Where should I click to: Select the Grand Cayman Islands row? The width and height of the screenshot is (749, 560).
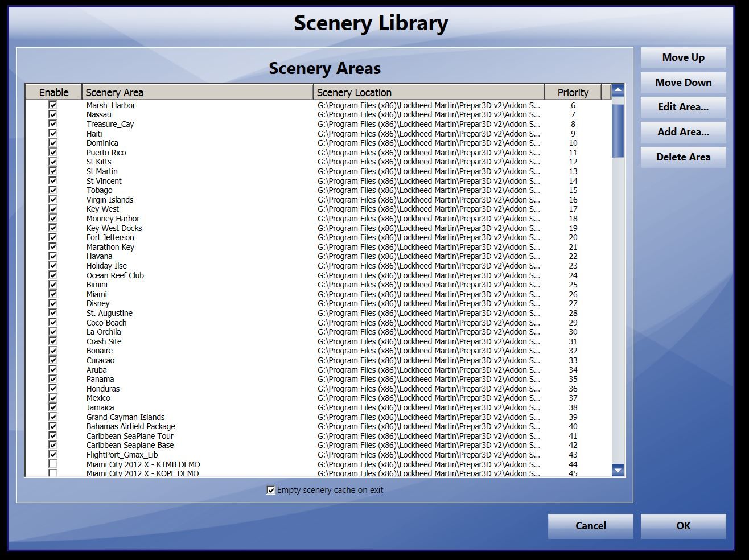click(318, 417)
